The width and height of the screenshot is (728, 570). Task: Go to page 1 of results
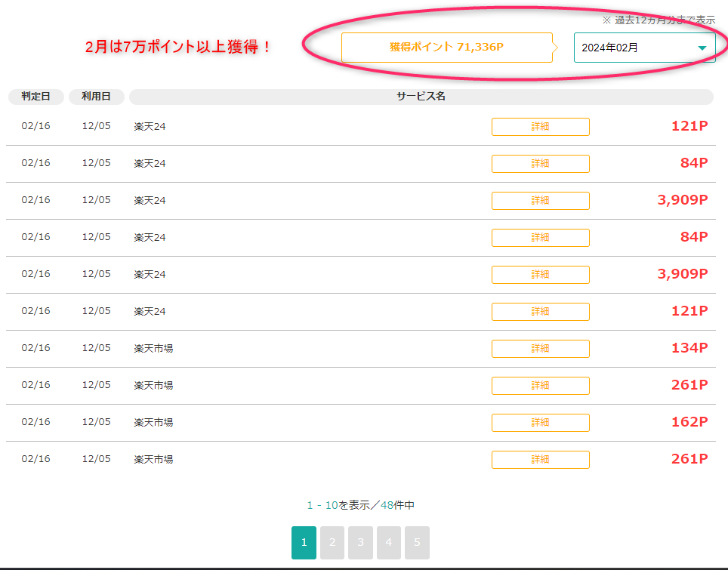click(x=304, y=542)
